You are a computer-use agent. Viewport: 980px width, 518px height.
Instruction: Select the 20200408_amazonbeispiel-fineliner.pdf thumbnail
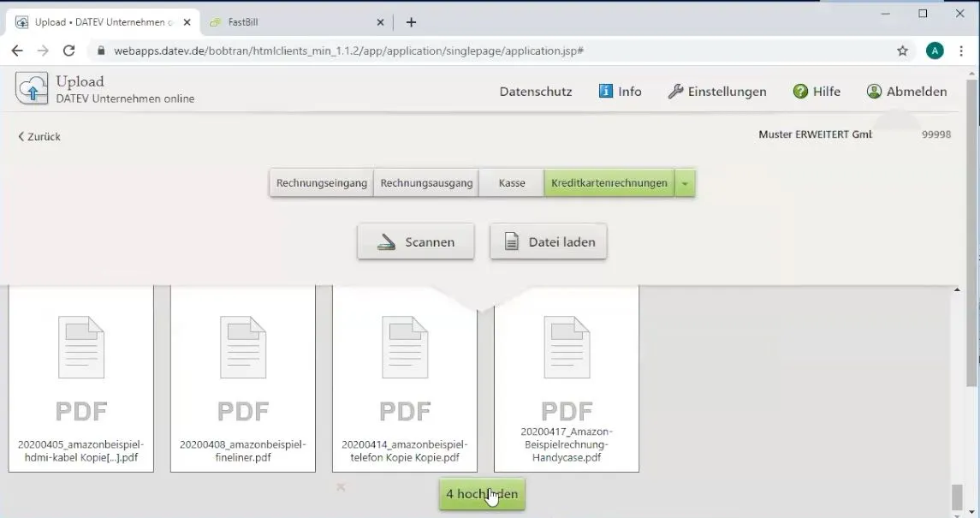[242, 377]
